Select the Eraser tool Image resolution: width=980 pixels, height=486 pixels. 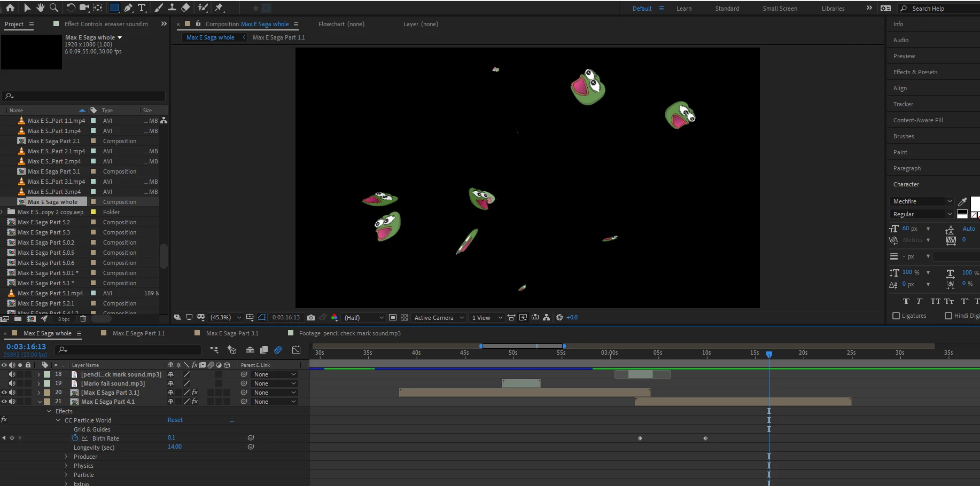(185, 7)
